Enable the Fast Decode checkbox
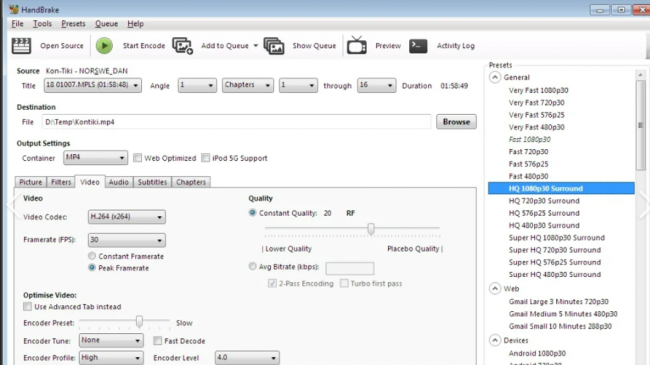Viewport: 650px width, 365px height. (158, 341)
